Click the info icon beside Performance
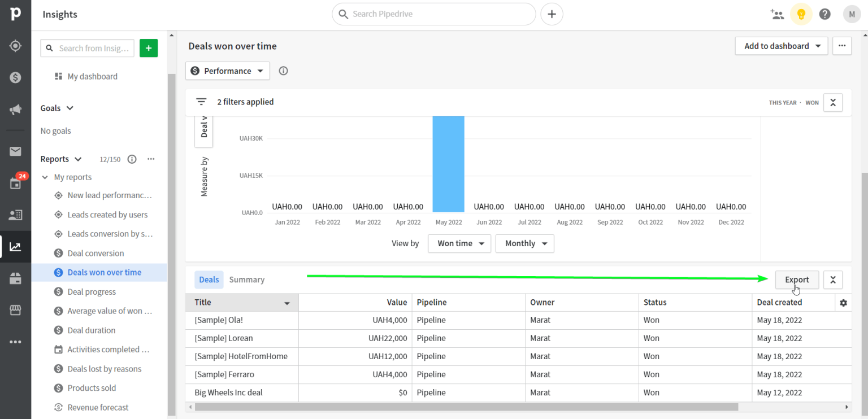The height and width of the screenshot is (419, 868). 283,71
